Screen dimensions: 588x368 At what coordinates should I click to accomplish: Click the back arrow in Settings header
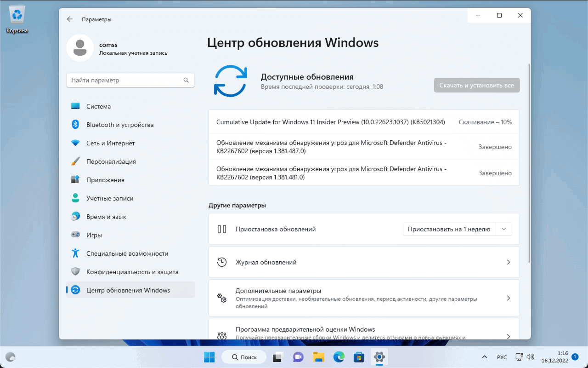[x=70, y=19]
